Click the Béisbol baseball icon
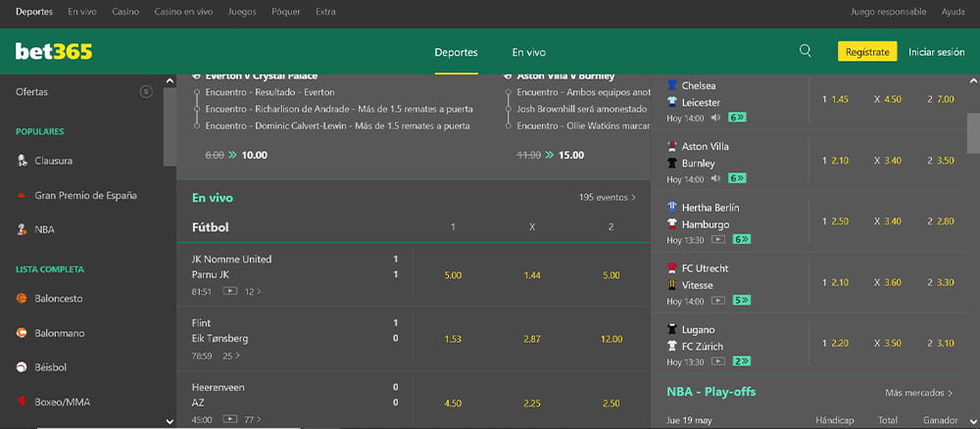The width and height of the screenshot is (980, 429). (x=22, y=367)
